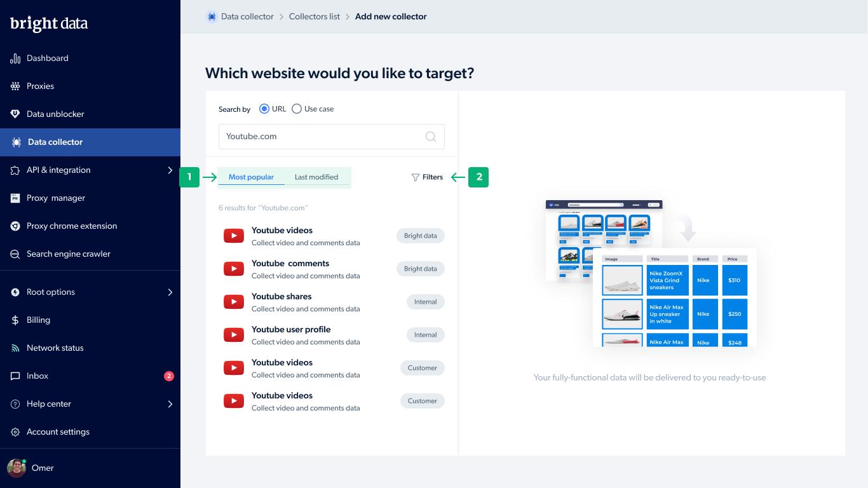The image size is (868, 488).
Task: Click the Proxies sidebar icon
Action: click(x=15, y=86)
